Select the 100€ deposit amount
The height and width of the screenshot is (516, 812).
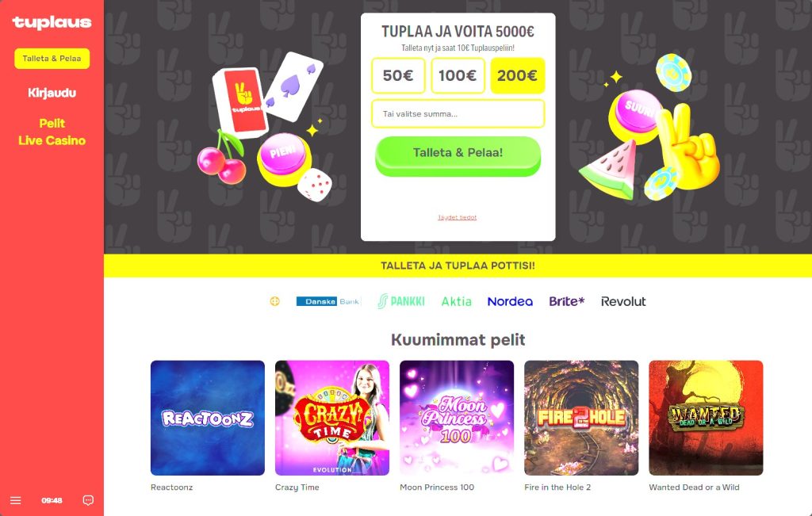click(x=458, y=75)
